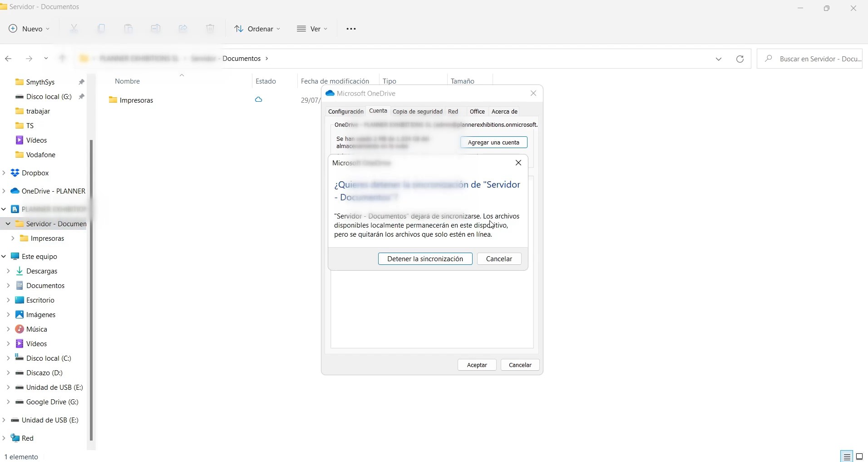The width and height of the screenshot is (868, 462).
Task: Open recent locations dropdown arrow
Action: coord(46,59)
